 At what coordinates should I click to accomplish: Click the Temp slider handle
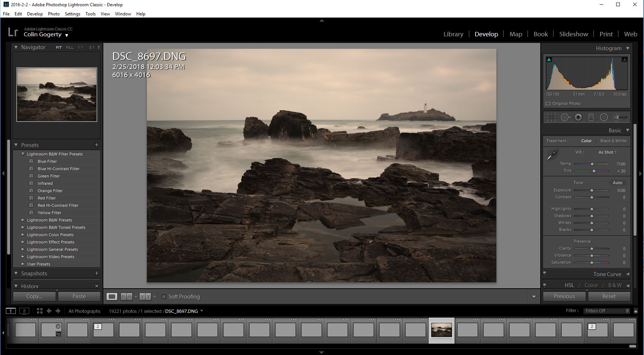[x=592, y=164]
